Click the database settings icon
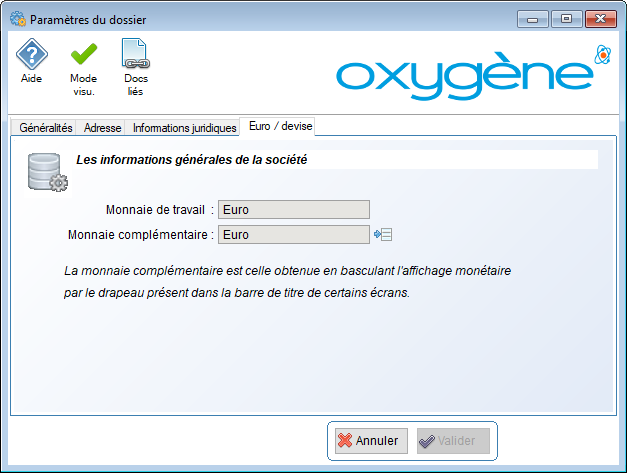 point(48,172)
